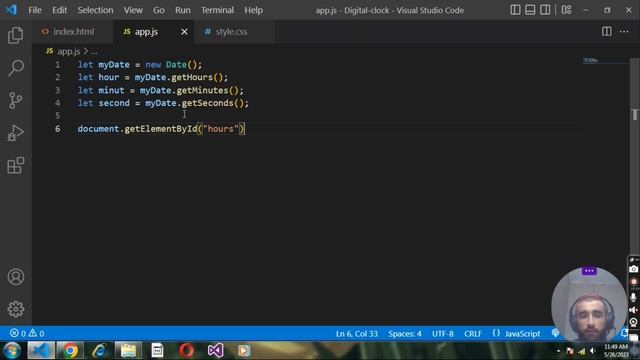Screen dimensions: 640x360
Task: Click the word myDate on line 1
Action: [x=114, y=64]
